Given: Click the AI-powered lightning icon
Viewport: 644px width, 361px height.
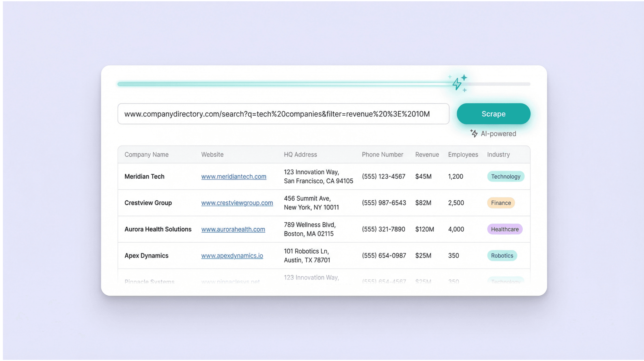Looking at the screenshot, I should [474, 133].
